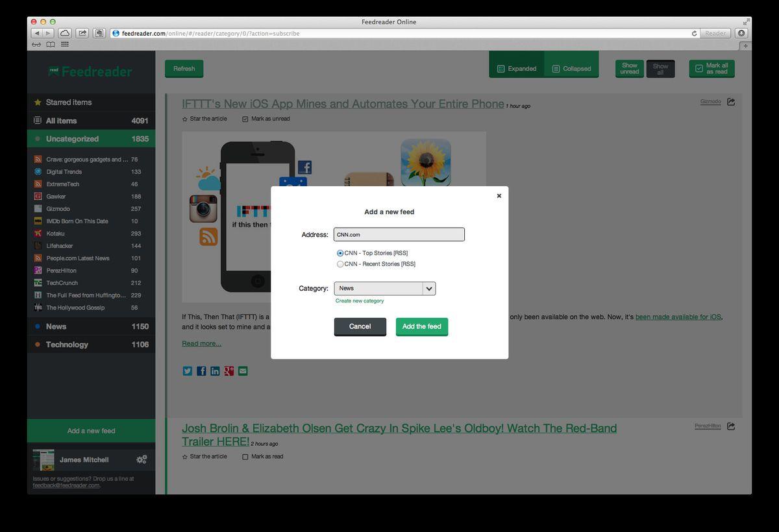
Task: Click the Read more link
Action: 201,343
